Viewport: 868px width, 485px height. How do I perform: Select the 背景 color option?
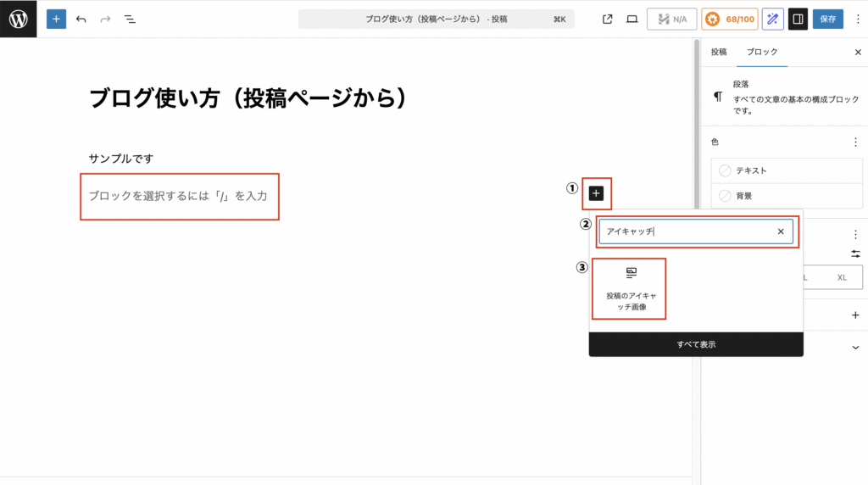[787, 195]
